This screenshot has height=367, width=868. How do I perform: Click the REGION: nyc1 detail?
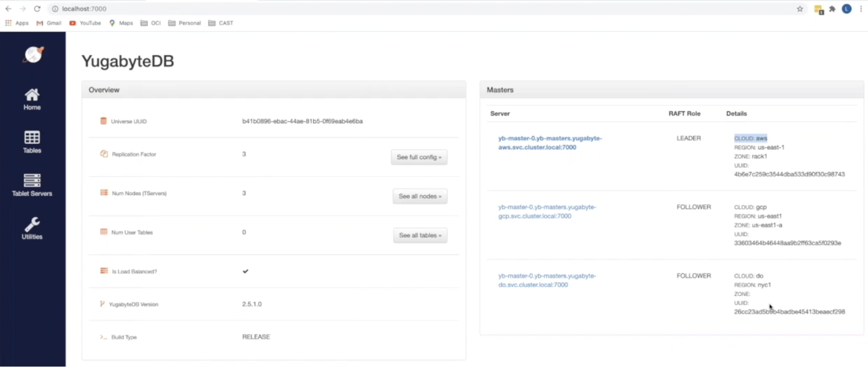[752, 285]
